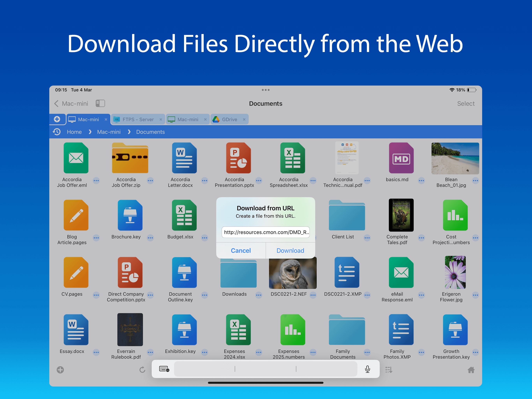The height and width of the screenshot is (399, 532).
Task: Switch to the GDrive tab
Action: [x=229, y=119]
